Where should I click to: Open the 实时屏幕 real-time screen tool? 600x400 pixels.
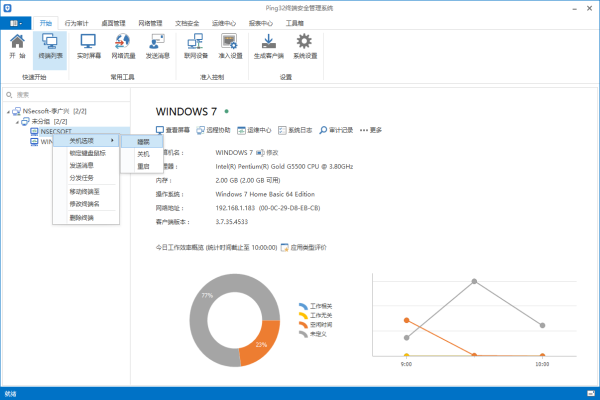[88, 46]
